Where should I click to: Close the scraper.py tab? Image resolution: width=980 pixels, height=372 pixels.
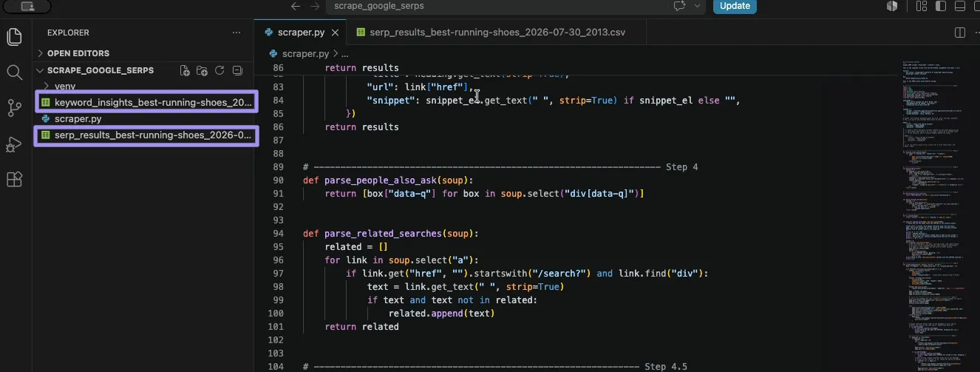point(336,33)
